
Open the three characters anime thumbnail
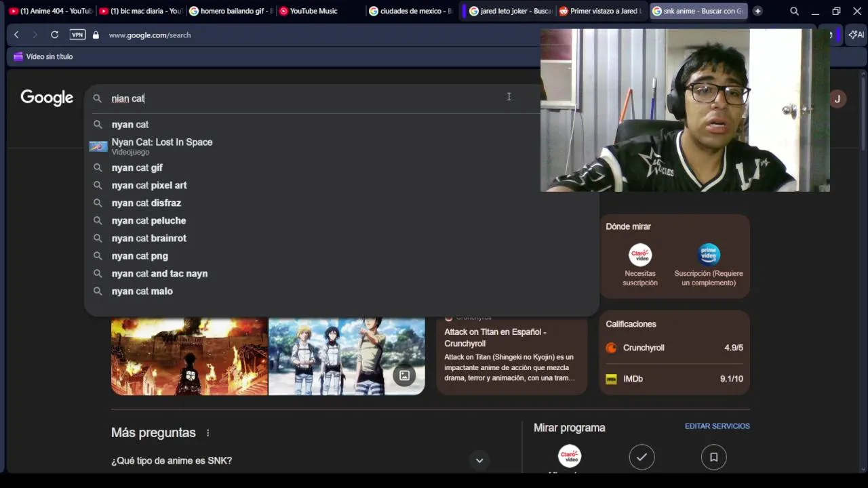tap(347, 357)
